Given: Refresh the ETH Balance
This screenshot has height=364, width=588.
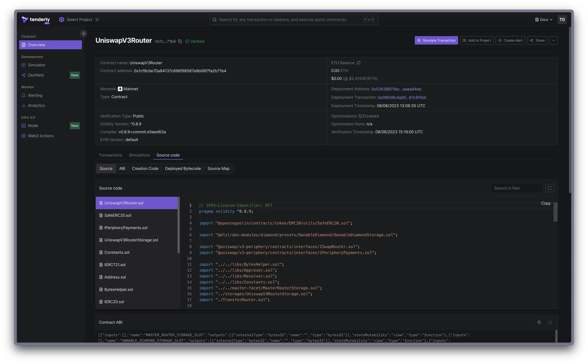Looking at the screenshot, I should click(x=358, y=63).
